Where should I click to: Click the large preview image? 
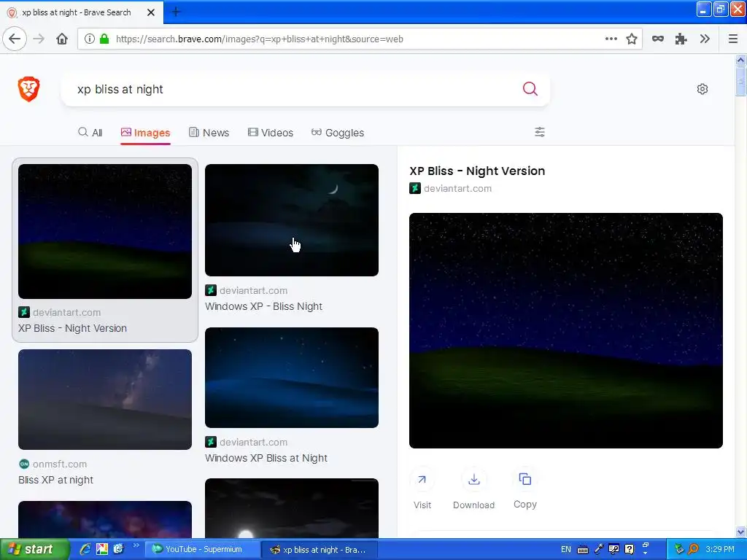[565, 330]
